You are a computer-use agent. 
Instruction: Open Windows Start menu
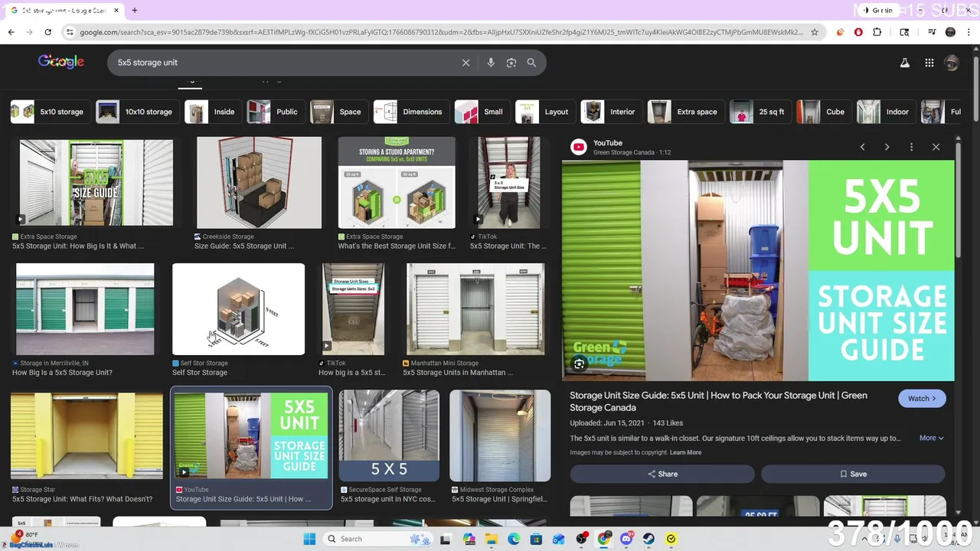[x=309, y=539]
